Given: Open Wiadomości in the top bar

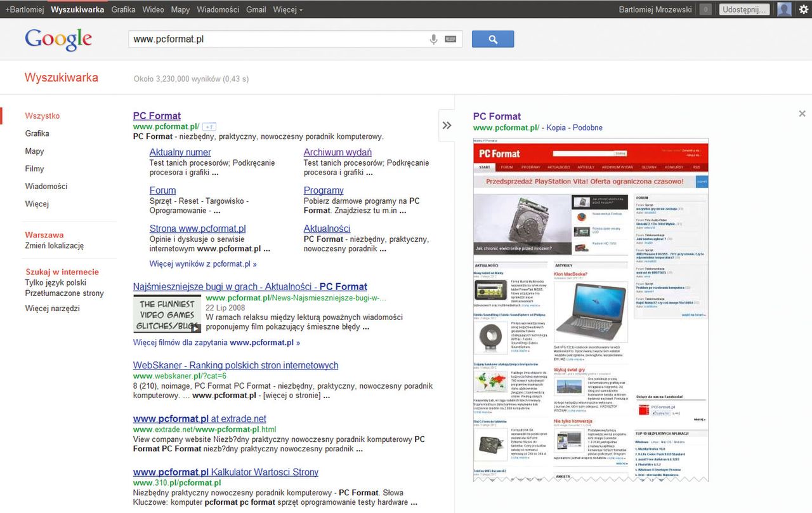Looking at the screenshot, I should pyautogui.click(x=218, y=10).
